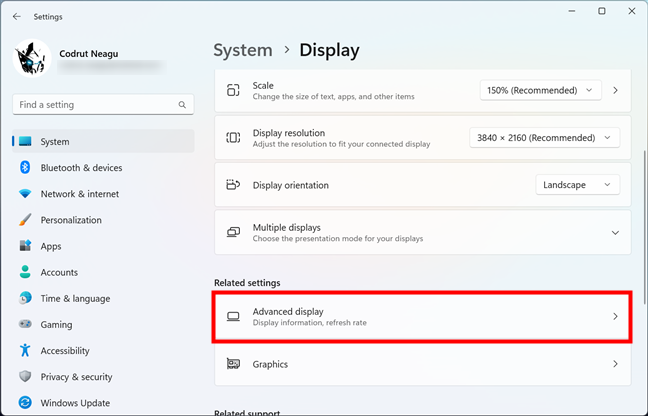Click the Related settings heading
The height and width of the screenshot is (416, 648).
point(247,283)
